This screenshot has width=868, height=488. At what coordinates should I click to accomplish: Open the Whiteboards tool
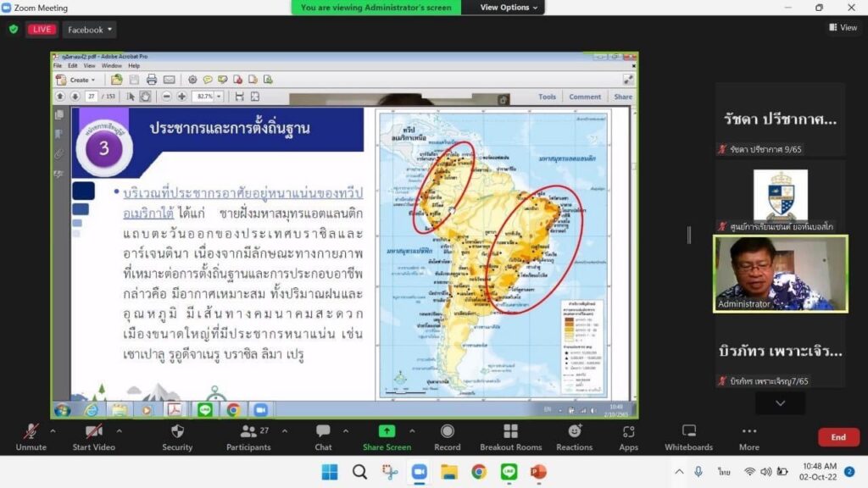(688, 436)
